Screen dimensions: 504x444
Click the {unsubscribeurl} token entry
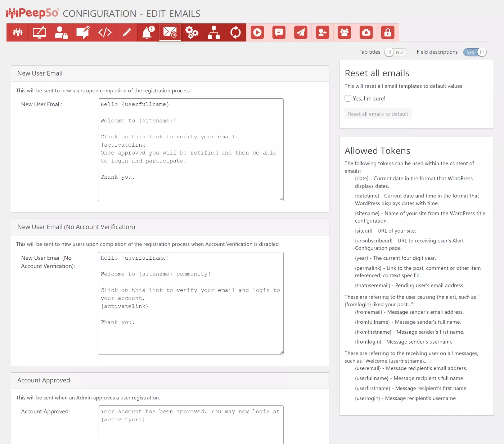(x=409, y=245)
